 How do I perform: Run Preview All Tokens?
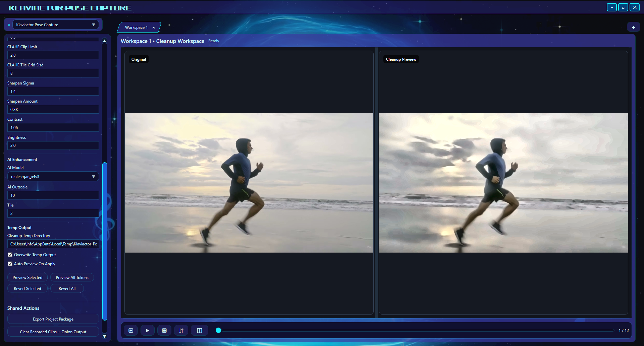[x=72, y=277]
